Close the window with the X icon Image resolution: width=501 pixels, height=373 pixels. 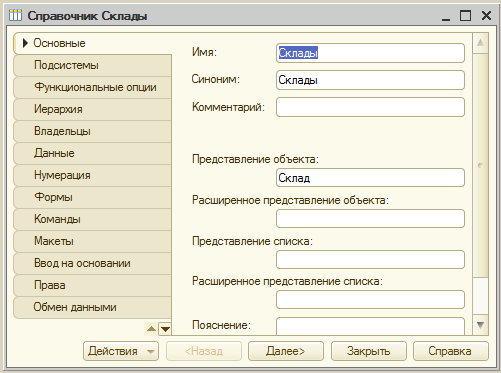(x=486, y=15)
